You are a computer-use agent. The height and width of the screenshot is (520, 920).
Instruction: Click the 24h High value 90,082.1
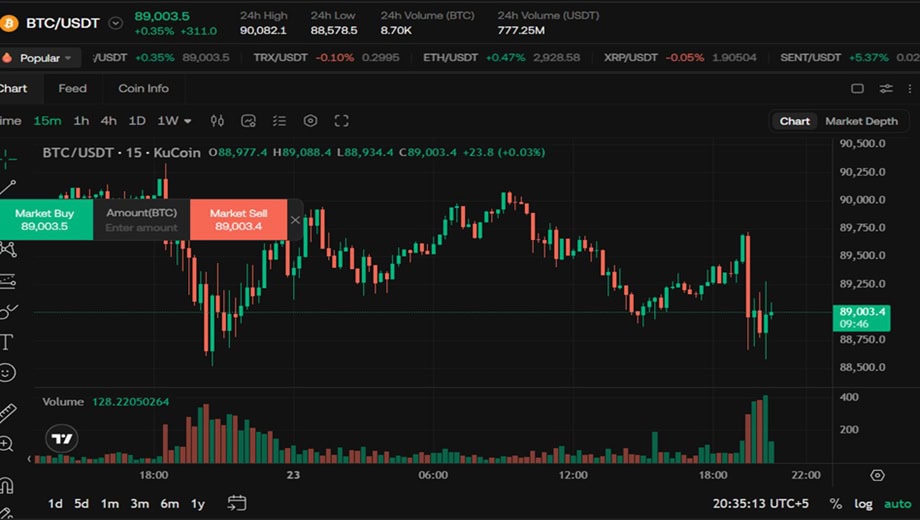[263, 30]
